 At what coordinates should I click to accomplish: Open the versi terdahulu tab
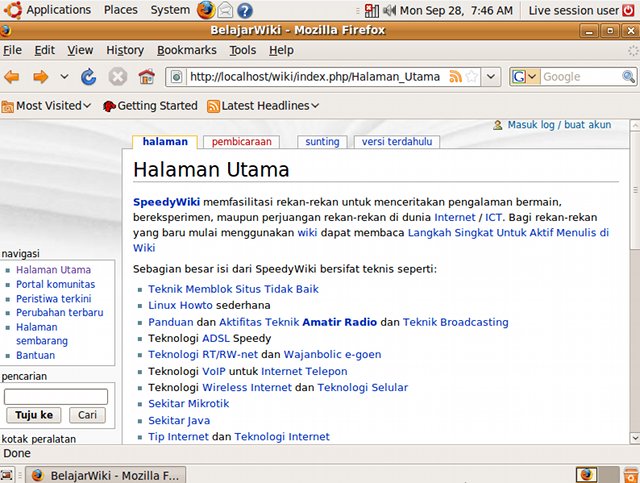397,142
